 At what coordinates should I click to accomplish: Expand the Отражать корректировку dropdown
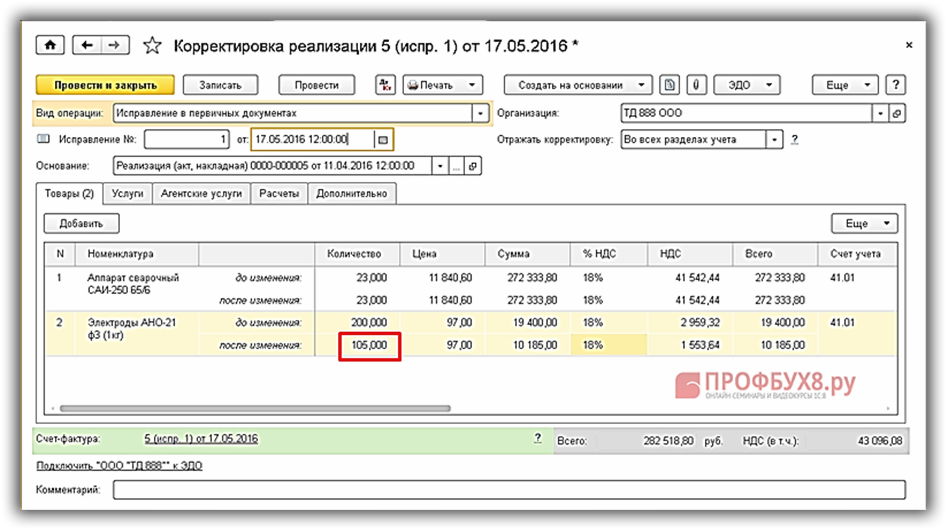(773, 139)
